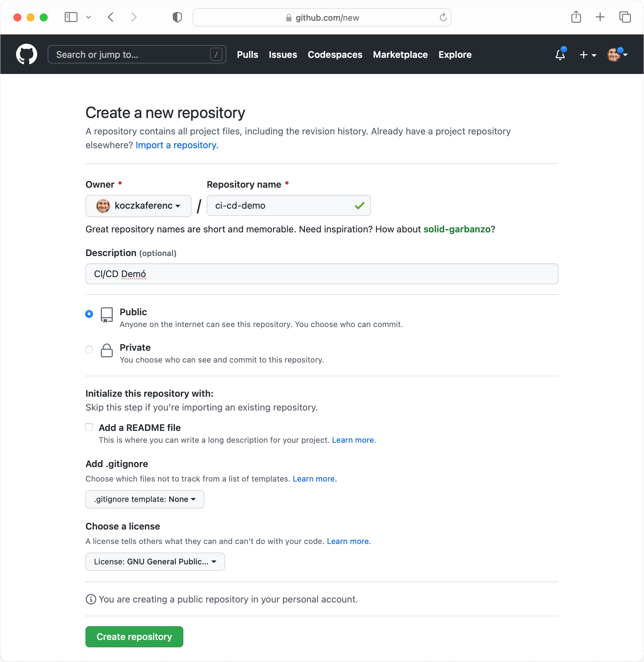Click the GitHub Octocat logo
The image size is (644, 662).
(26, 54)
